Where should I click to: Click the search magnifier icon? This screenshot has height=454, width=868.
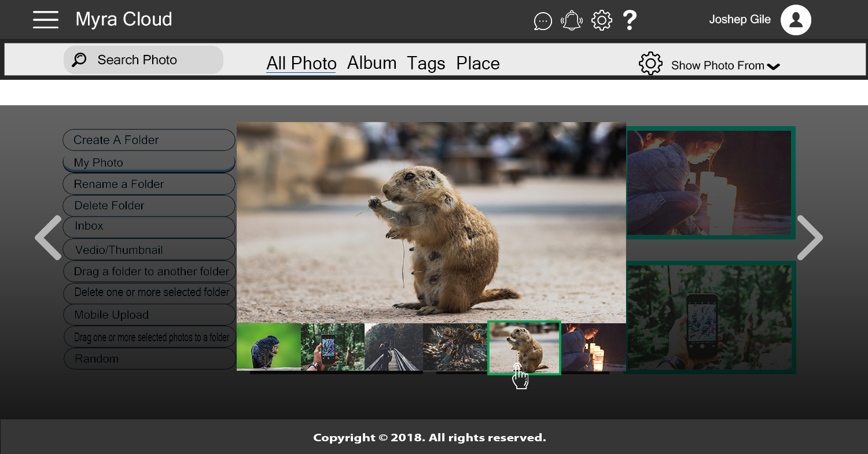[79, 60]
